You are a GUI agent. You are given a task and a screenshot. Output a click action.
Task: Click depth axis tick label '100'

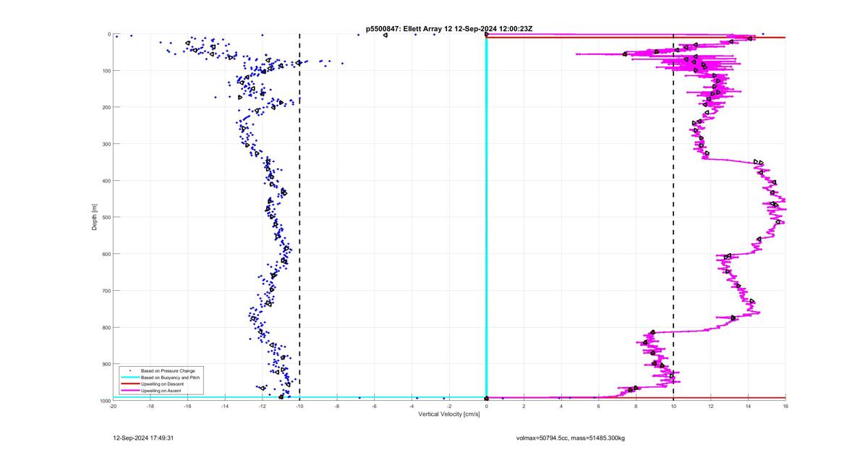[106, 71]
